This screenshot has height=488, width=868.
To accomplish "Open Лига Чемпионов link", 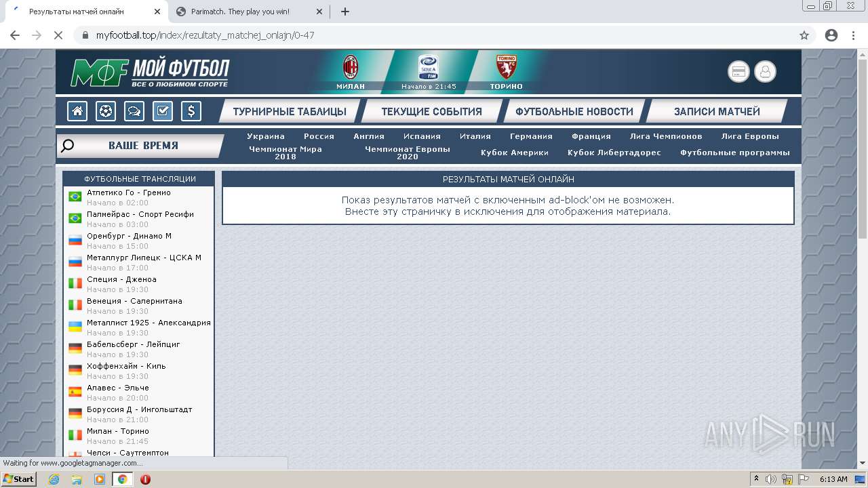I will click(666, 136).
